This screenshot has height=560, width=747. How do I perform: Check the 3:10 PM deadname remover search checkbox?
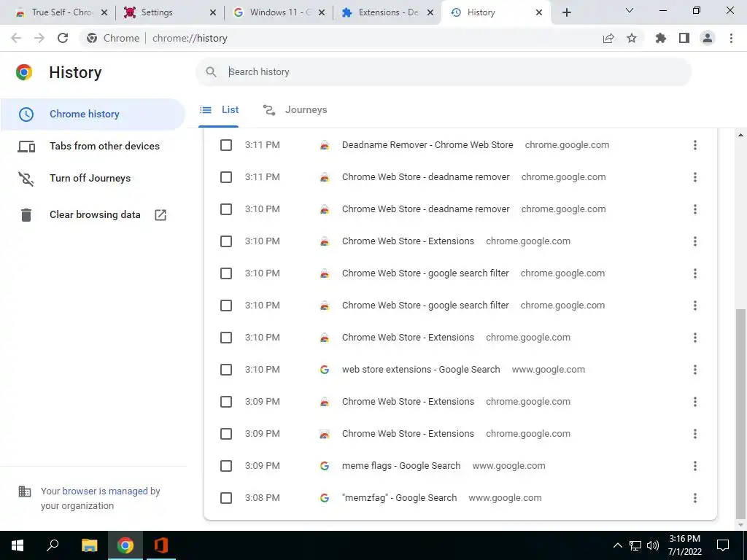[226, 209]
